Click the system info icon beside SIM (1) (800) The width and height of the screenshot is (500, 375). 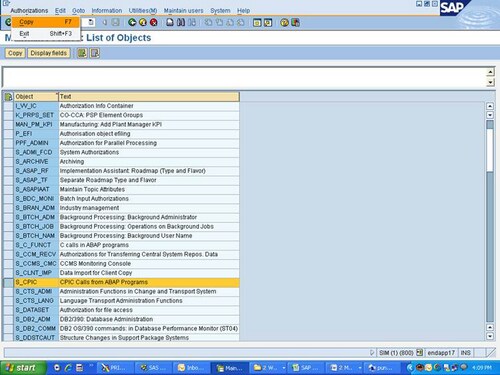coord(420,352)
